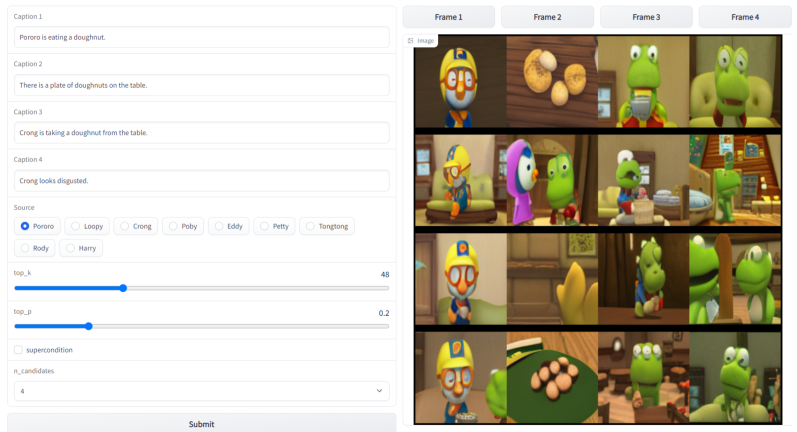Focus the Caption 4 'Crong looks disgusted' field
Viewport: 797px width, 432px height.
coord(202,180)
